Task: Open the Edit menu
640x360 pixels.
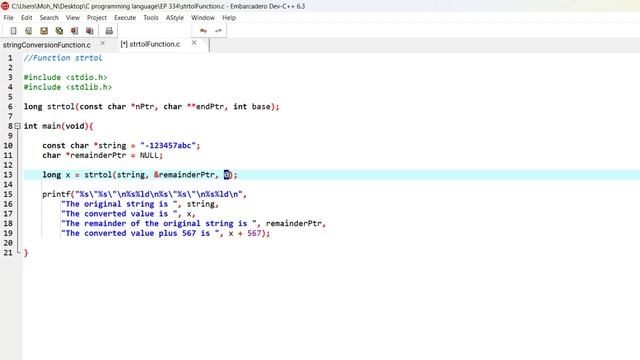Action: 27,18
